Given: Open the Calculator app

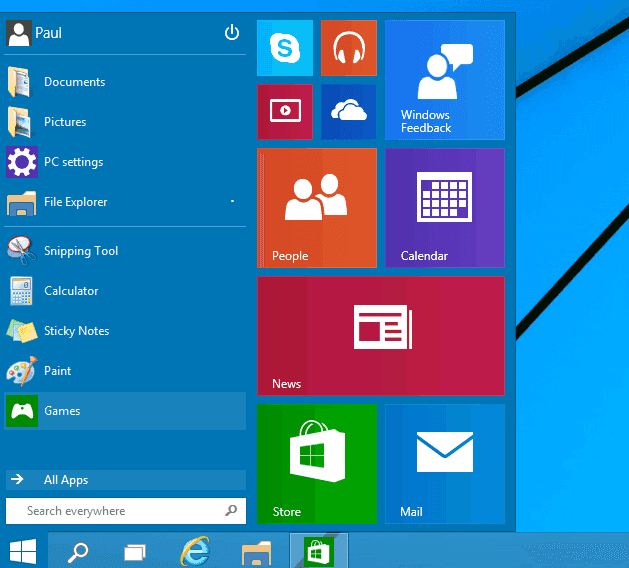Looking at the screenshot, I should [x=125, y=291].
